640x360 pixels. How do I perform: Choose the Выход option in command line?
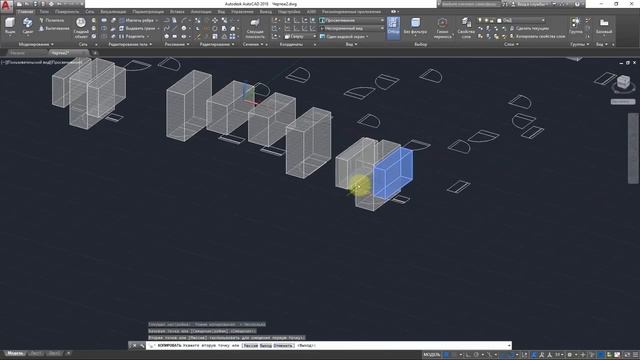pos(266,346)
